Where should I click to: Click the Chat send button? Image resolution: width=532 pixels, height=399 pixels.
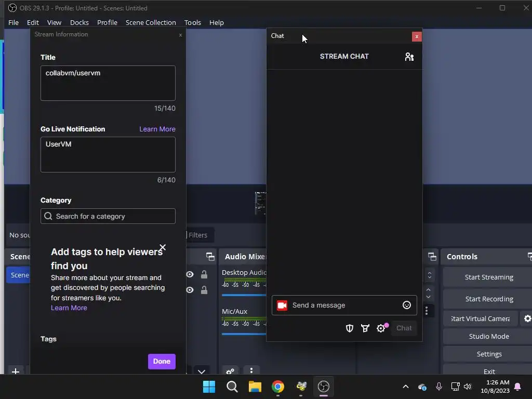(404, 328)
